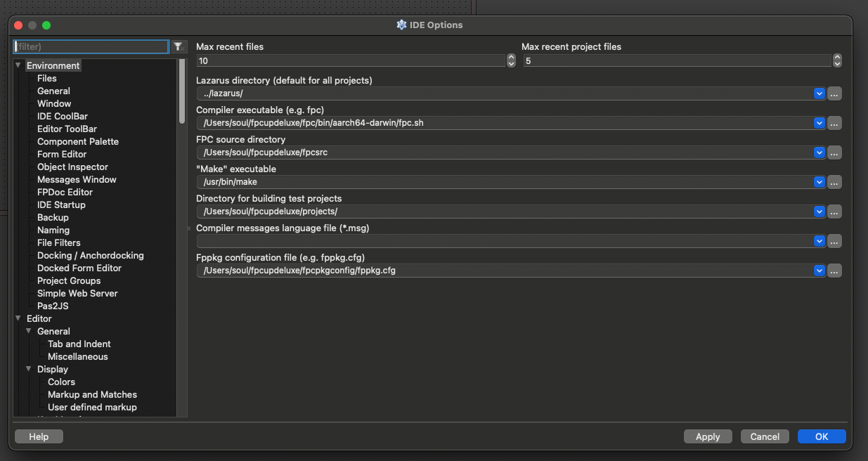Click the Apply button

coord(708,436)
